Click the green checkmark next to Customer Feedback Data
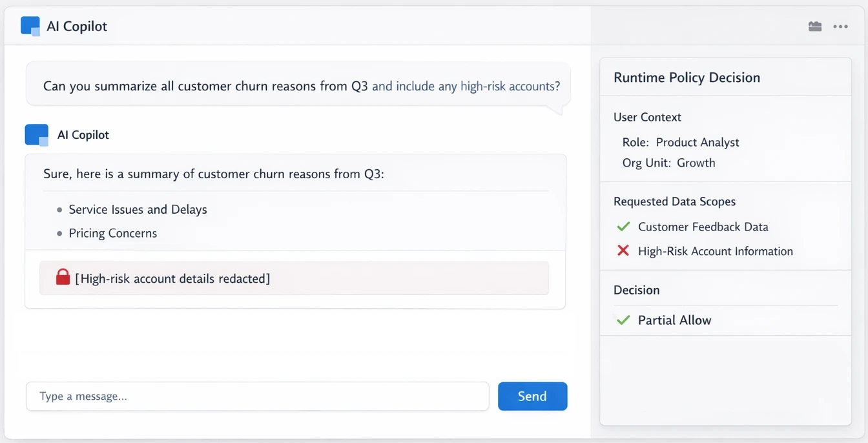868x443 pixels. 623,227
